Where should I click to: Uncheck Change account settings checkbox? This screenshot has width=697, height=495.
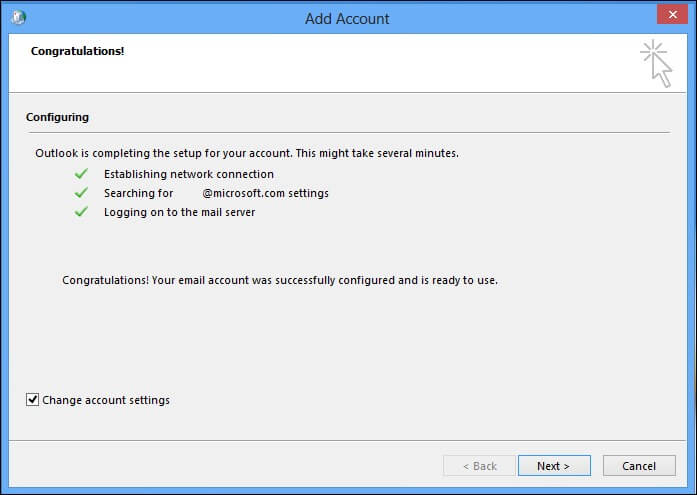click(x=32, y=399)
